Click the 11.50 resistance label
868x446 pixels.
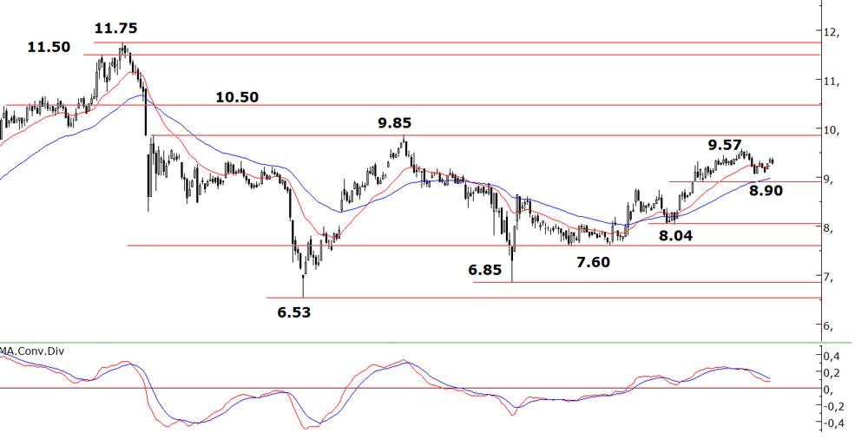[49, 47]
